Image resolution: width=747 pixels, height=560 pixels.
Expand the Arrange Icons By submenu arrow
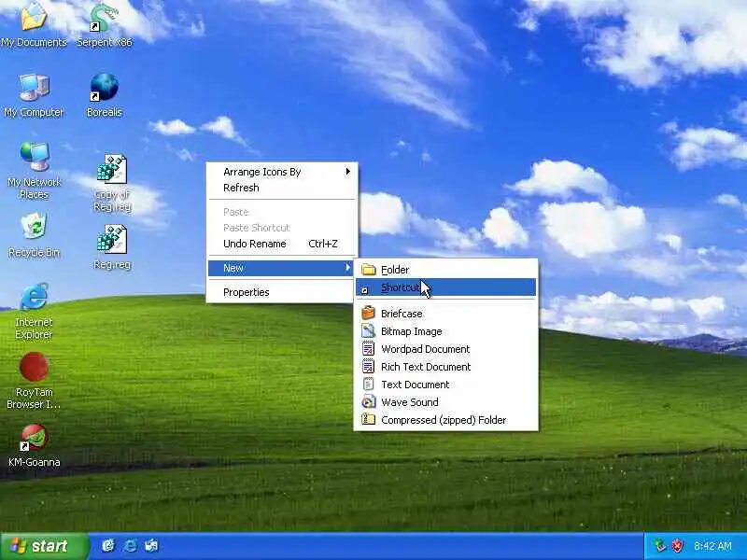(x=347, y=172)
